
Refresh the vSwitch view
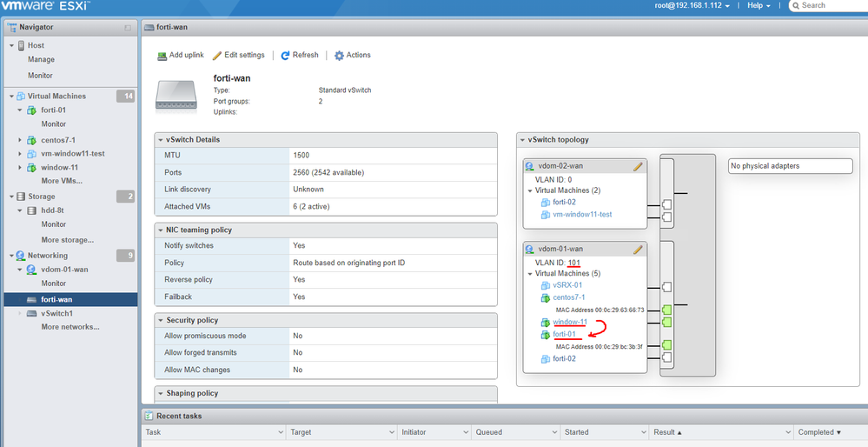[x=300, y=56]
